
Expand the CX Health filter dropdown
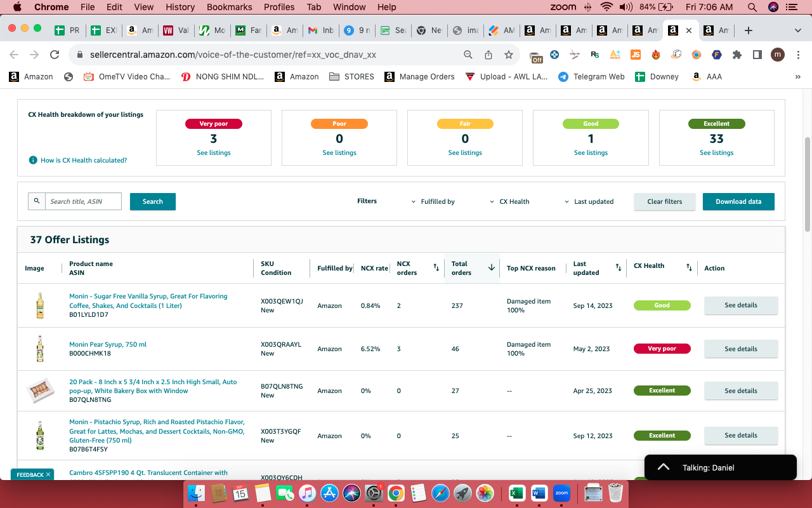(x=509, y=201)
